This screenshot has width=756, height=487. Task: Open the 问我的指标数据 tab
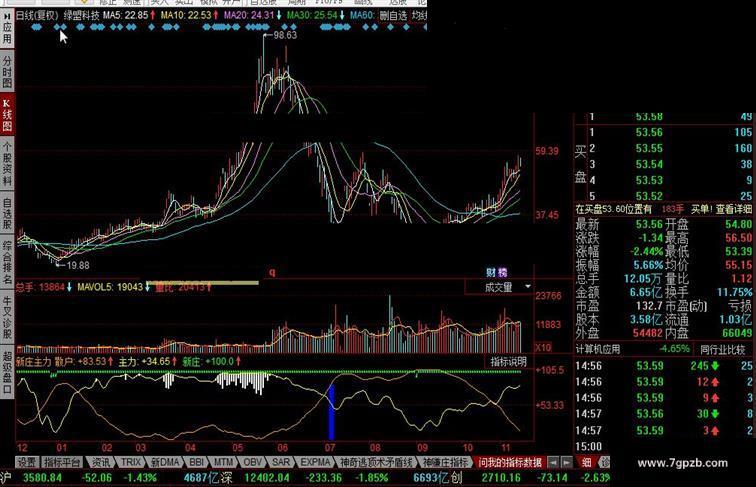(510, 462)
